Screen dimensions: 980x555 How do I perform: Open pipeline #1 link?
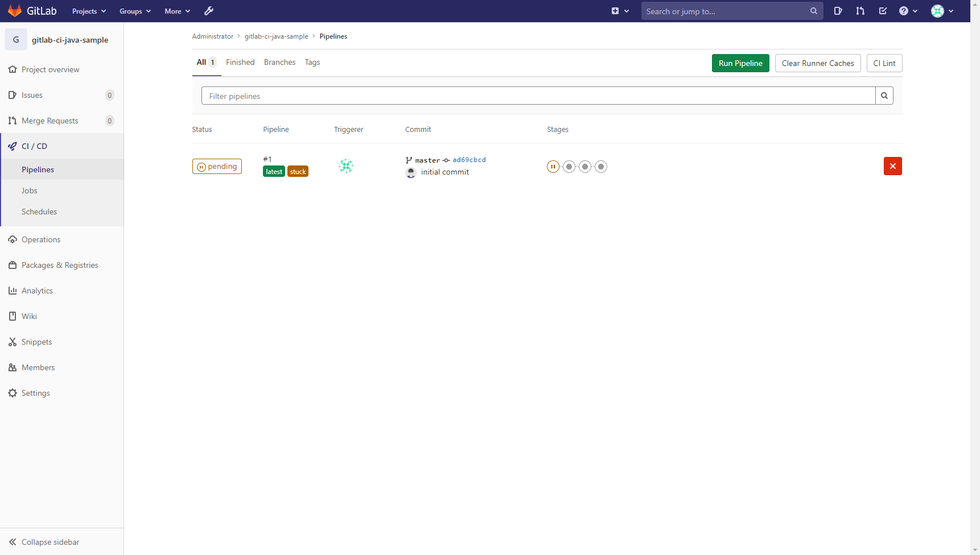pyautogui.click(x=267, y=159)
